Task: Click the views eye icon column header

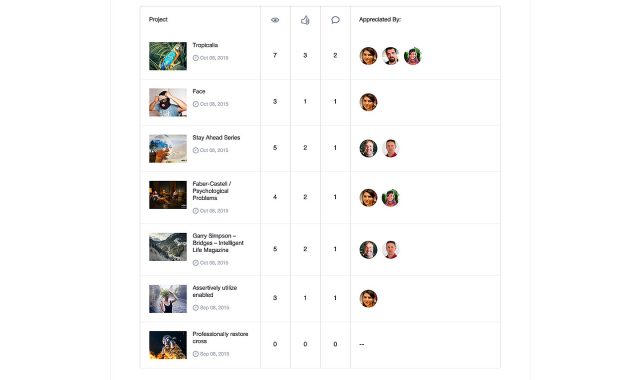Action: (x=275, y=20)
